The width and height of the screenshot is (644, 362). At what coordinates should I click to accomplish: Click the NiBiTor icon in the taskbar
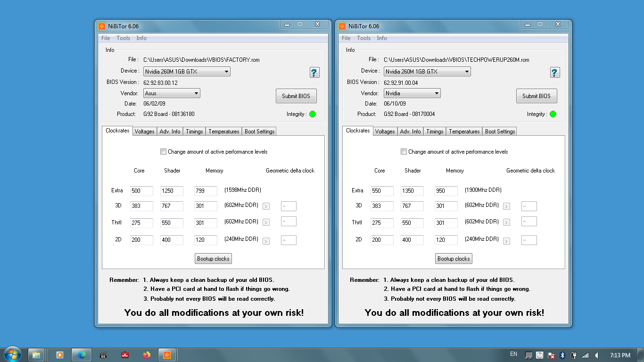[x=167, y=355]
